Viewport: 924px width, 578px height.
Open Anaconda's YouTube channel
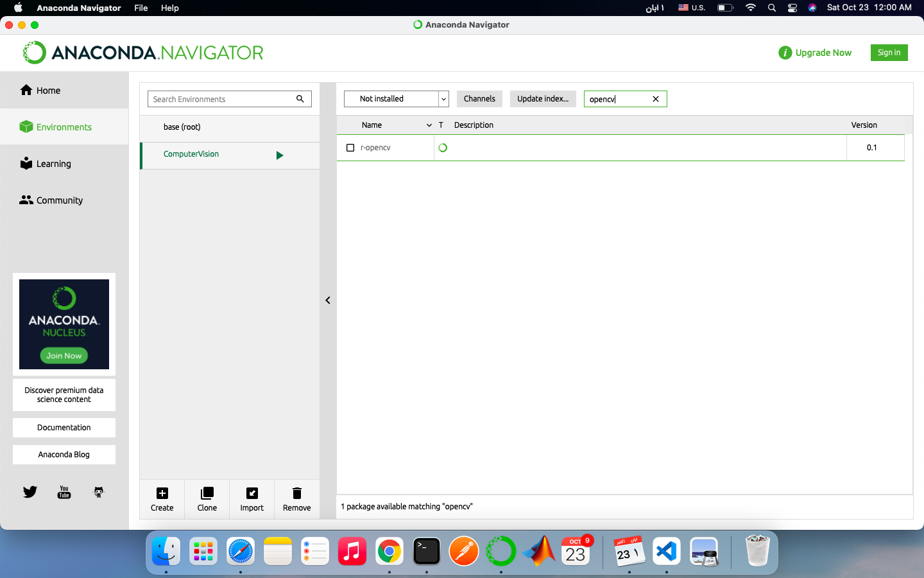tap(64, 492)
